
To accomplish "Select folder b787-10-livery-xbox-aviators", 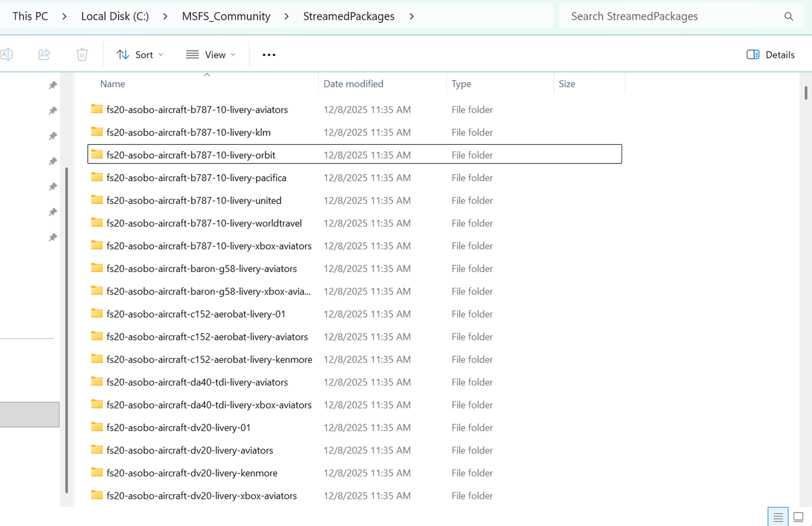I will coord(354,246).
